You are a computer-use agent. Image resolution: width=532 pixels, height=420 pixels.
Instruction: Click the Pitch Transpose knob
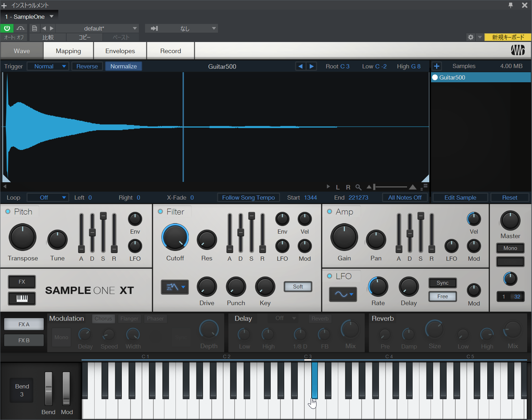(23, 237)
